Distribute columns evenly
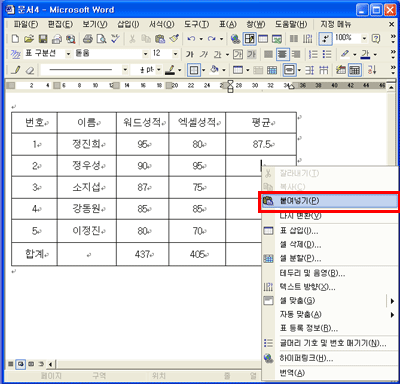This screenshot has height=384, width=400. tap(324, 70)
